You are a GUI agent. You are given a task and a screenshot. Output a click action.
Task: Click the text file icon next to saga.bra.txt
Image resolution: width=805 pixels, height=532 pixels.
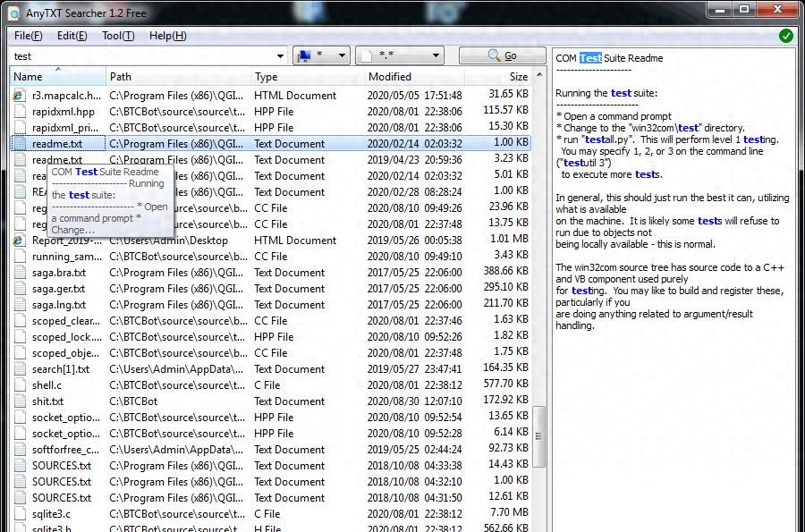tap(20, 273)
